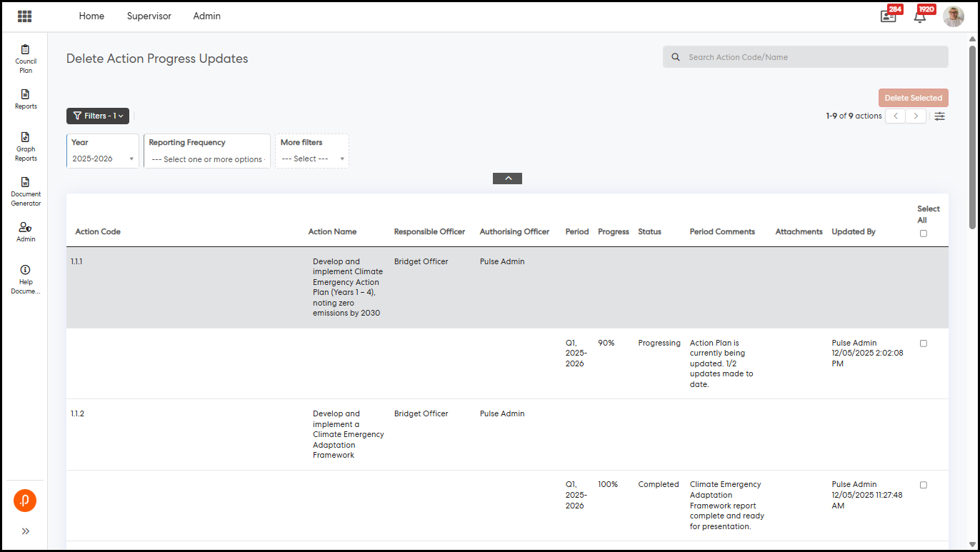
Task: Open Help Documentation in the sidebar
Action: coord(26,278)
